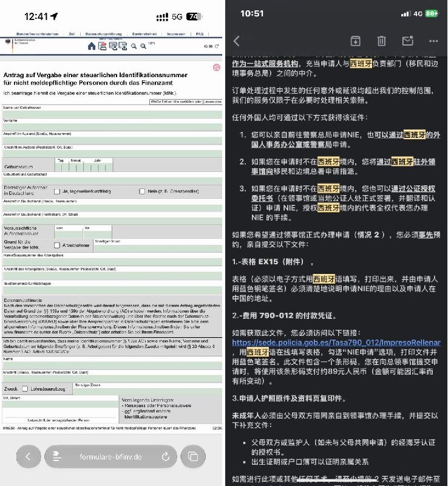Delete the email with the trash icon
Image resolution: width=448 pixels, height=486 pixels.
(381, 41)
